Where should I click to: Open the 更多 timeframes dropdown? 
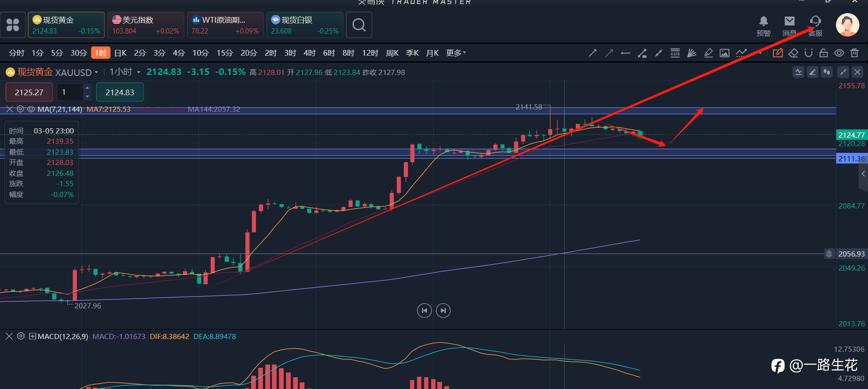coord(456,53)
